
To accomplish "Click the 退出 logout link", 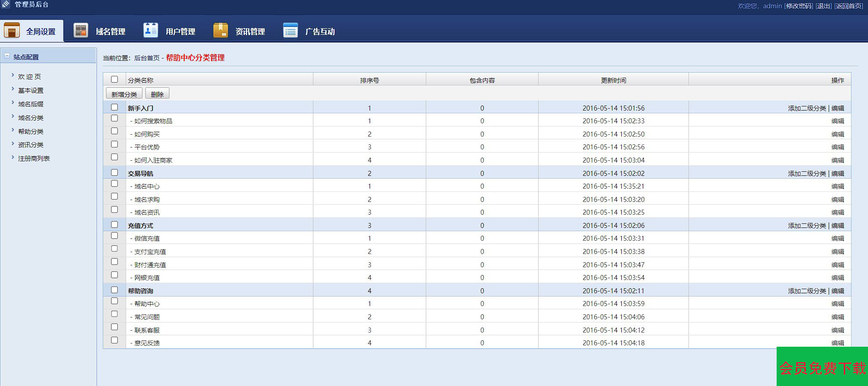I will (823, 6).
